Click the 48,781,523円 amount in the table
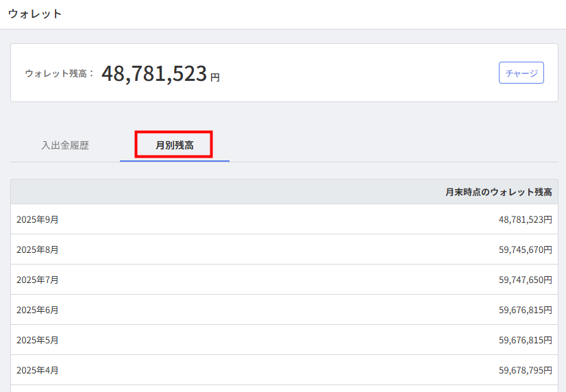Screen dimensions: 566x392 (x=525, y=219)
